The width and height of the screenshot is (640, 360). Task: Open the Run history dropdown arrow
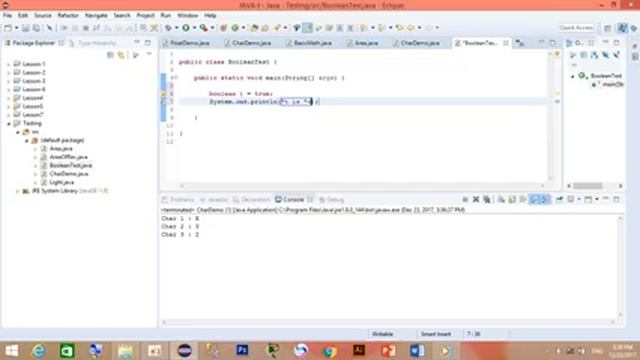coord(194,28)
